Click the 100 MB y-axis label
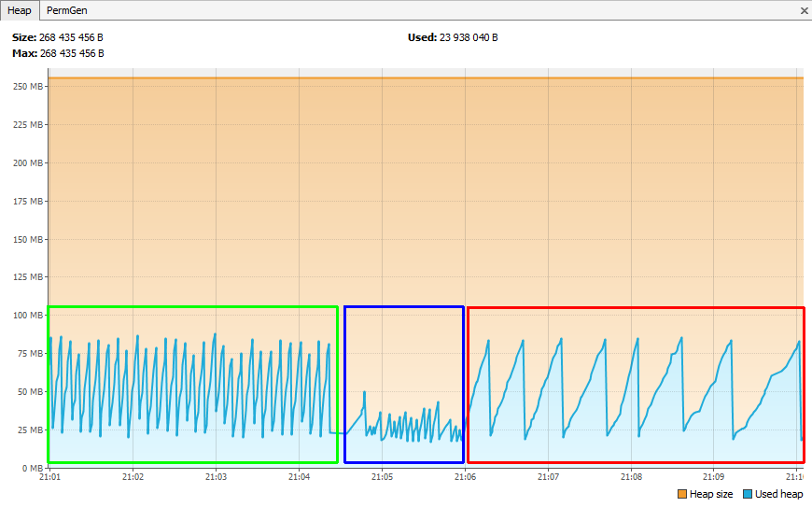812x507 pixels. 28,316
